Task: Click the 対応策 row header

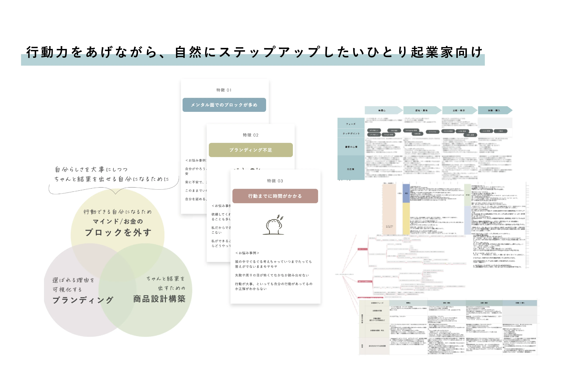Action: [x=351, y=169]
